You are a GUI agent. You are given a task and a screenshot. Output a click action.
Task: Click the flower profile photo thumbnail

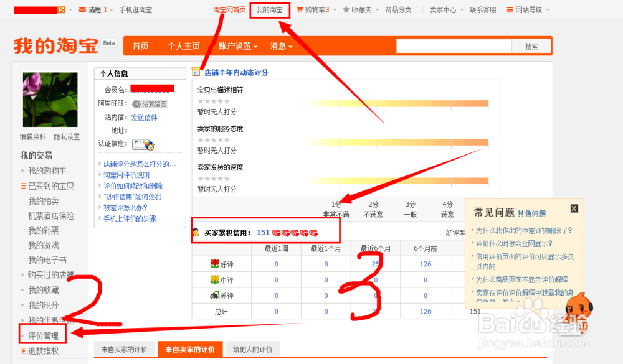[49, 99]
